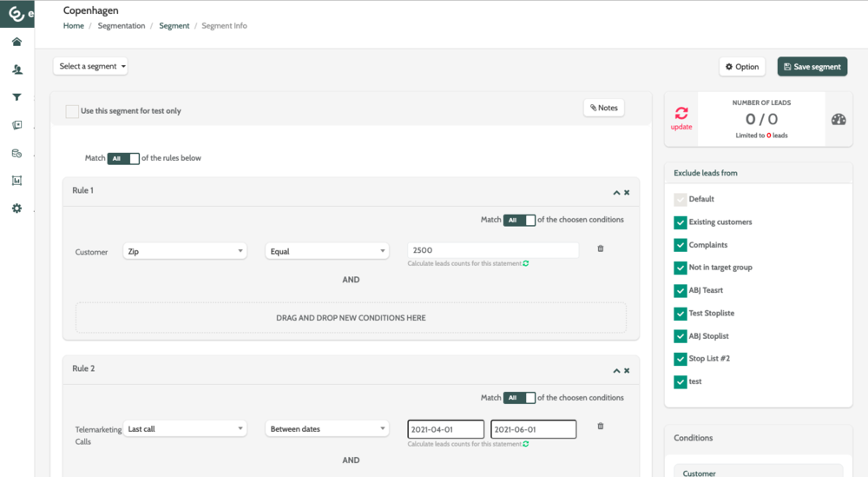
Task: Click the Save segment button
Action: coord(812,67)
